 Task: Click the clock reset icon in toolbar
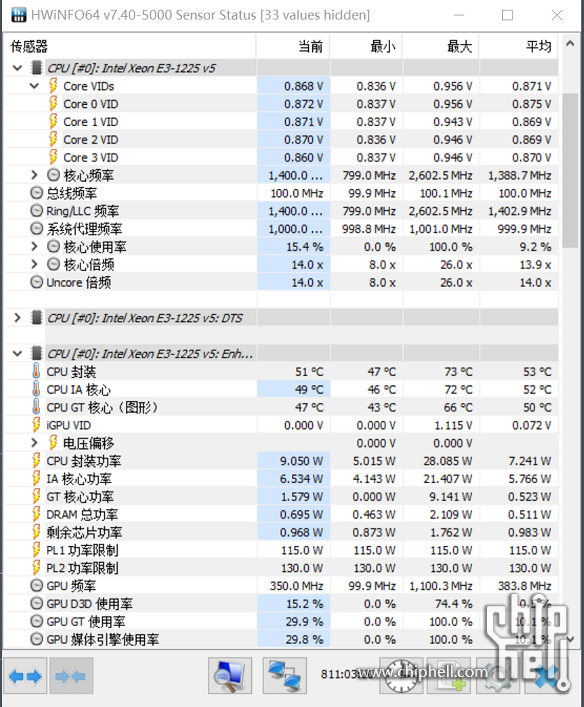[401, 675]
